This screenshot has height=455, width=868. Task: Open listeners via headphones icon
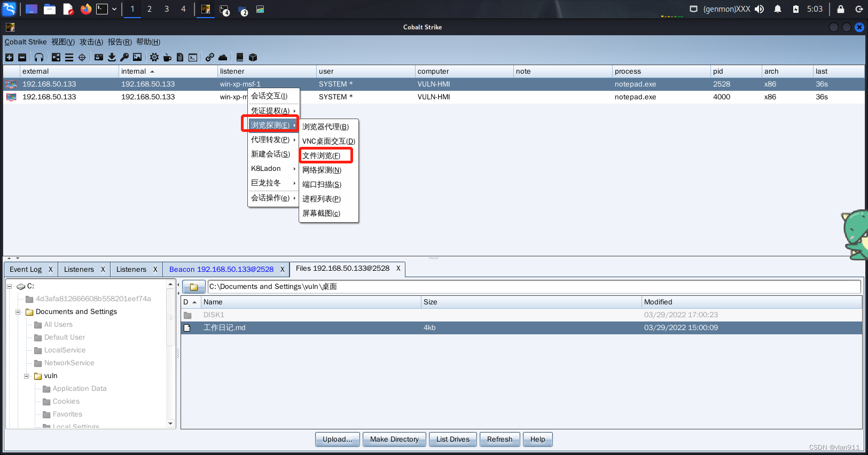39,57
